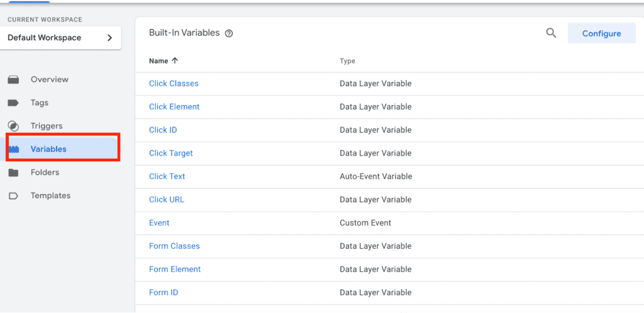The width and height of the screenshot is (644, 313).
Task: Open the Overview section icon
Action: 14,80
